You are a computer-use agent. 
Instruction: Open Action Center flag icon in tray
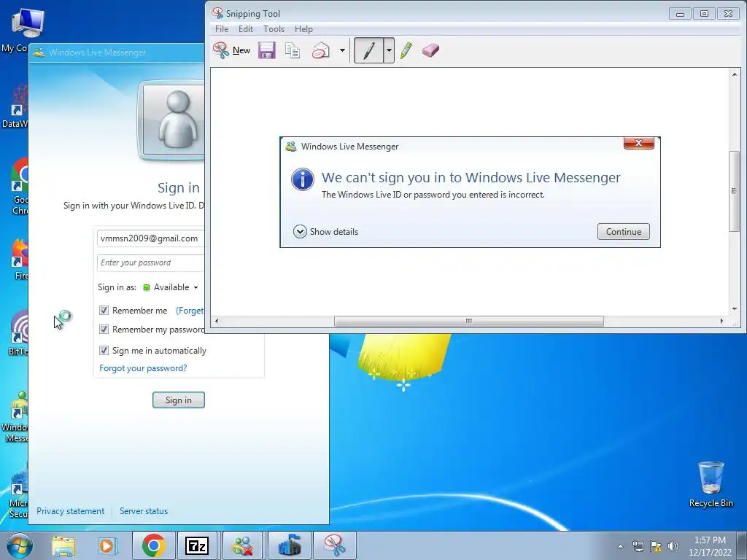656,547
